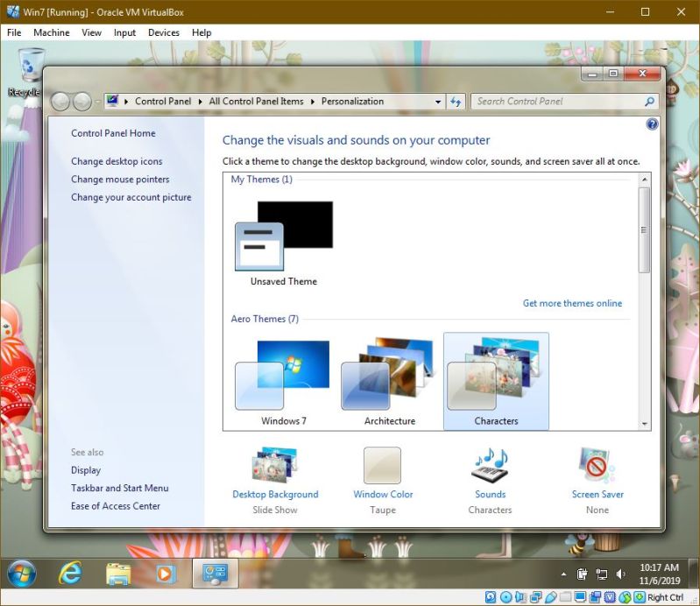Open the Windows 7 Start orb

pos(21,574)
